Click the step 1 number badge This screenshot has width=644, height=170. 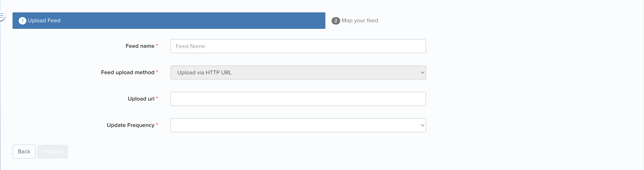click(x=22, y=21)
